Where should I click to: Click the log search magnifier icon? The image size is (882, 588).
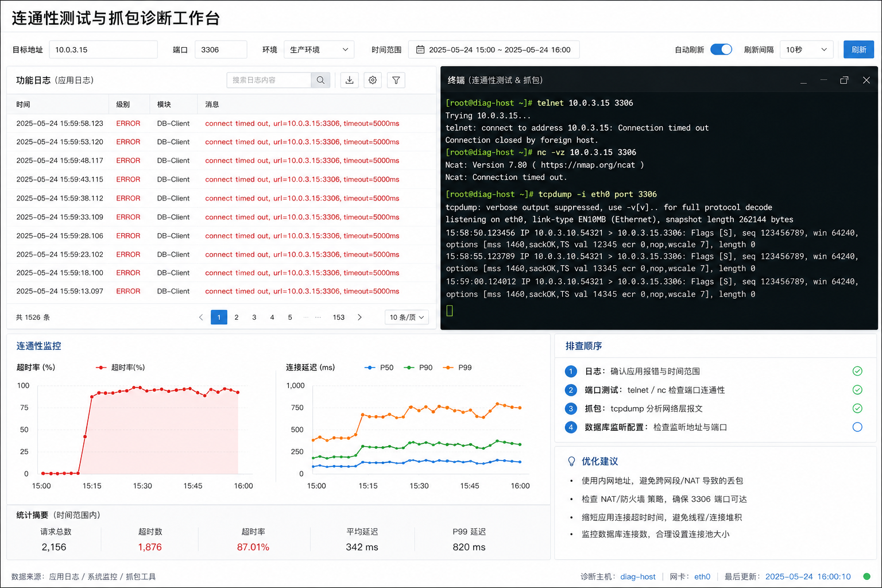click(x=320, y=80)
